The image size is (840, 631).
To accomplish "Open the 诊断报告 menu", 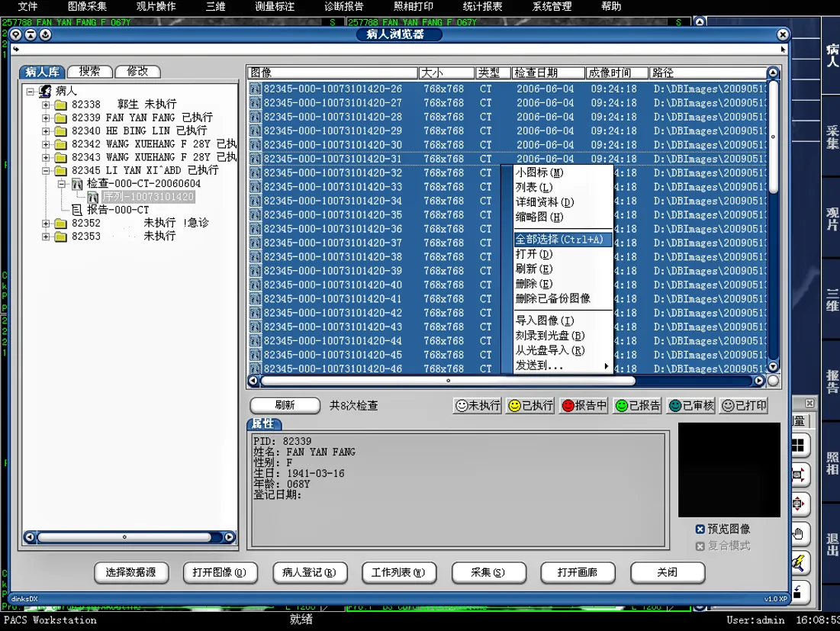I will 343,6.
